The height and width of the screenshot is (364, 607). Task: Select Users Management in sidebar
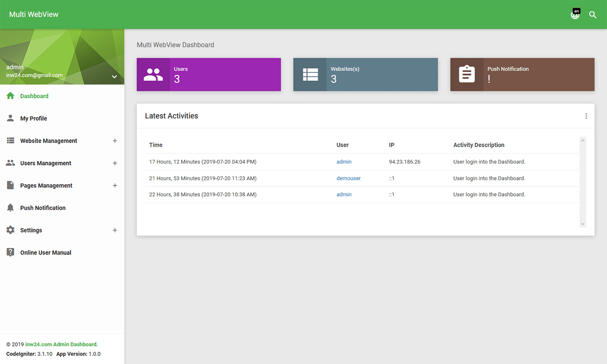(46, 163)
